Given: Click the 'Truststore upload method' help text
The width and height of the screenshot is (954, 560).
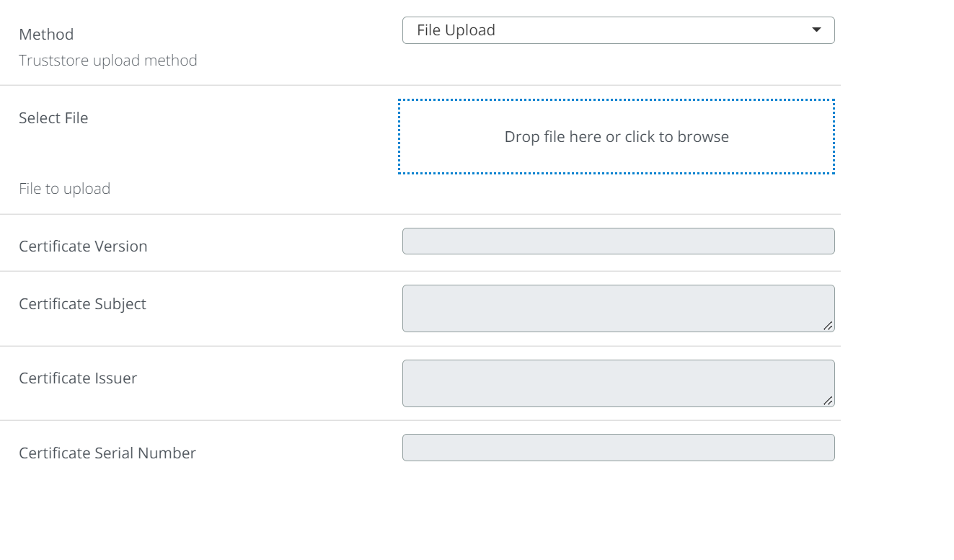Looking at the screenshot, I should point(108,61).
